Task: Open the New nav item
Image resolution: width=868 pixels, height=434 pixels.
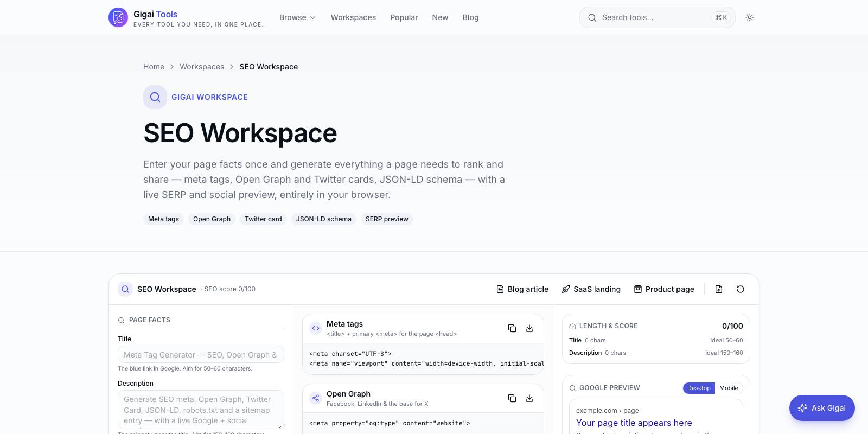Action: (x=440, y=17)
